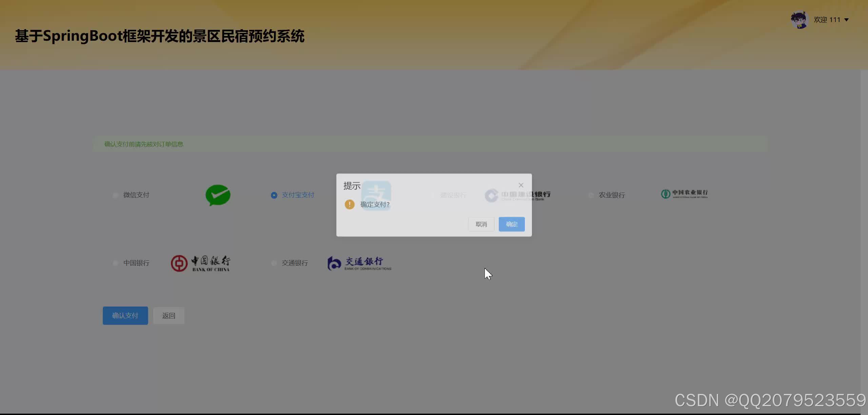868x415 pixels.
Task: Click the 确认支付前请先核对订单信息 notice text
Action: (144, 144)
